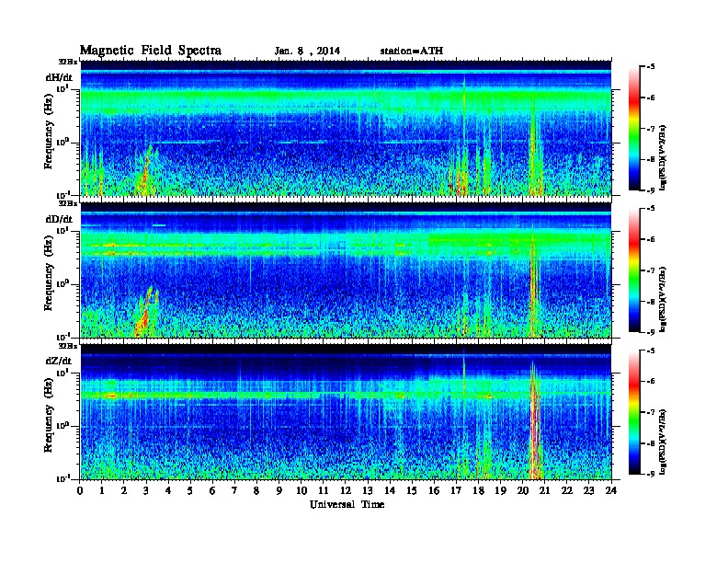Click the "-5" value on the dH/dt color bar
This screenshot has width=728, height=563.
click(652, 67)
